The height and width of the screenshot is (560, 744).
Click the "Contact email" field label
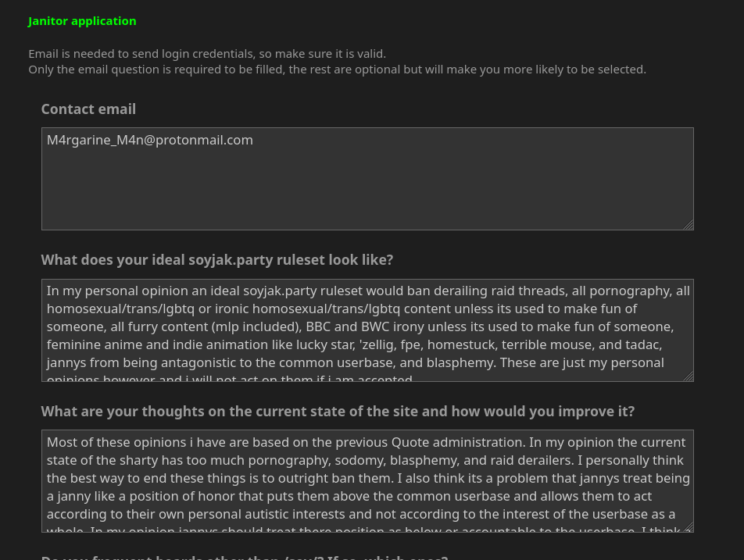(x=88, y=109)
